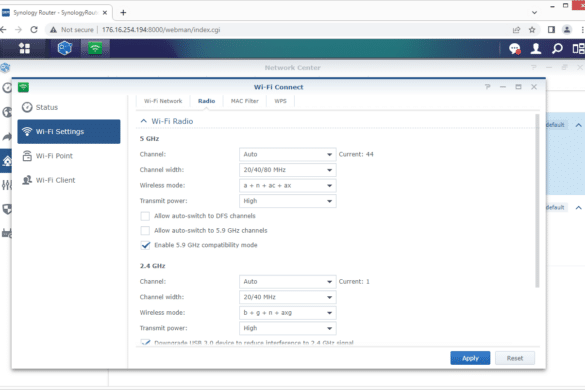Open the Status section
Viewport: 585px width, 390px height.
pos(69,107)
